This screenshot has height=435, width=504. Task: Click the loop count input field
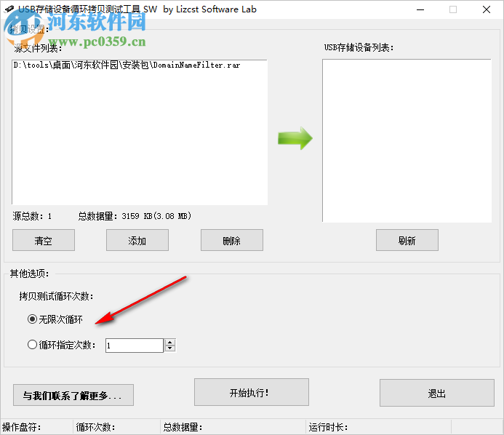coord(135,346)
